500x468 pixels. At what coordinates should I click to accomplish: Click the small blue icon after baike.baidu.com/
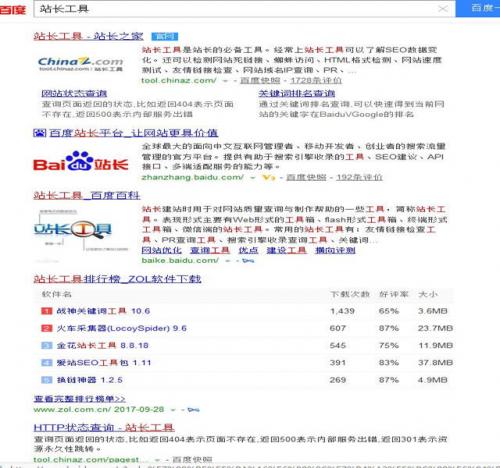point(248,261)
